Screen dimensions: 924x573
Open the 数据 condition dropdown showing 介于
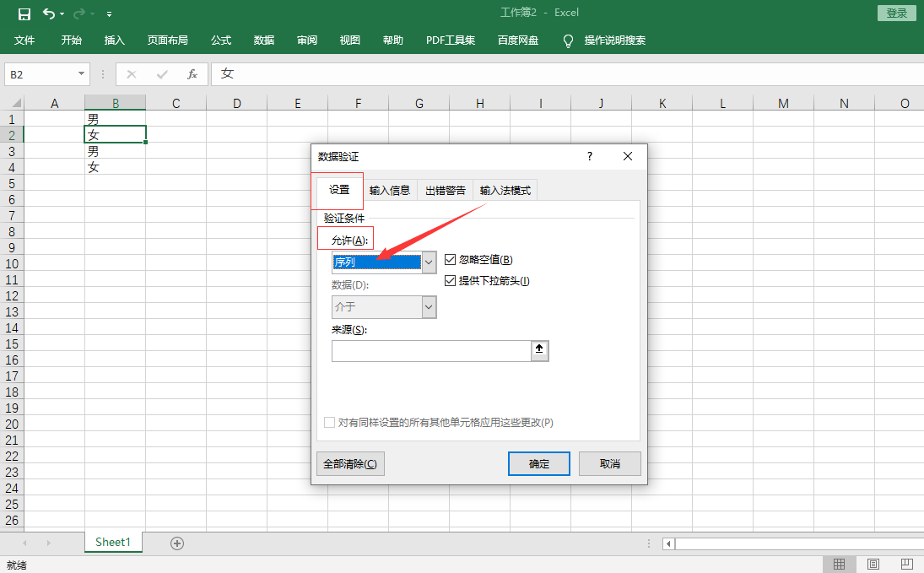[x=429, y=306]
